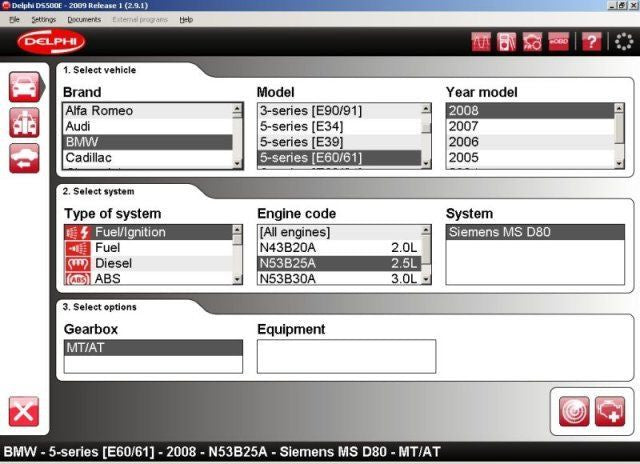Image resolution: width=640 pixels, height=464 pixels.
Task: Choose 5-series [E34] model
Action: pos(340,127)
